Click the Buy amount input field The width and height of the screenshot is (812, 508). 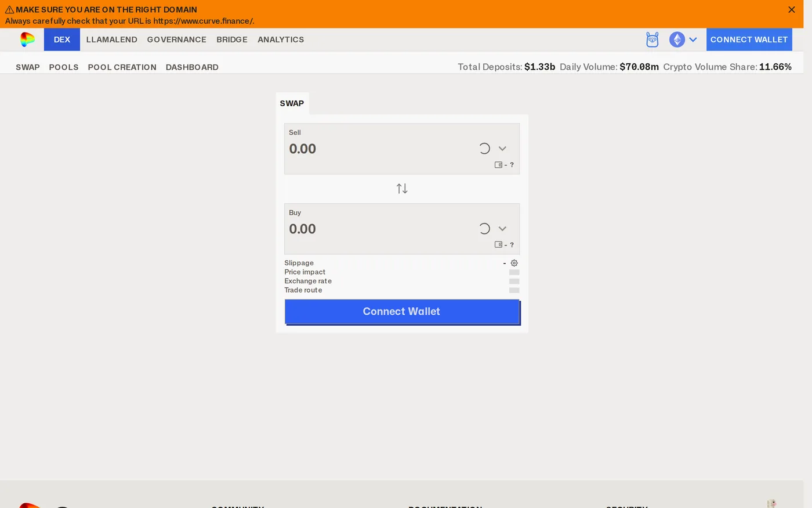click(380, 229)
